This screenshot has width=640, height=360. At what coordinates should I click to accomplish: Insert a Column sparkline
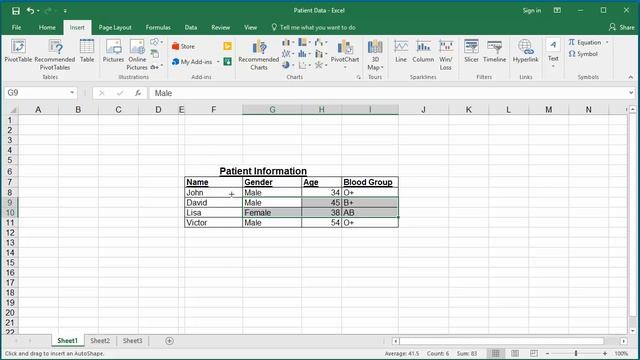pyautogui.click(x=423, y=51)
